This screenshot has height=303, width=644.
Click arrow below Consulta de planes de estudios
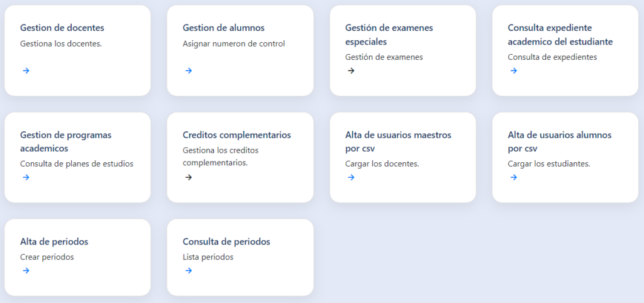pos(26,177)
